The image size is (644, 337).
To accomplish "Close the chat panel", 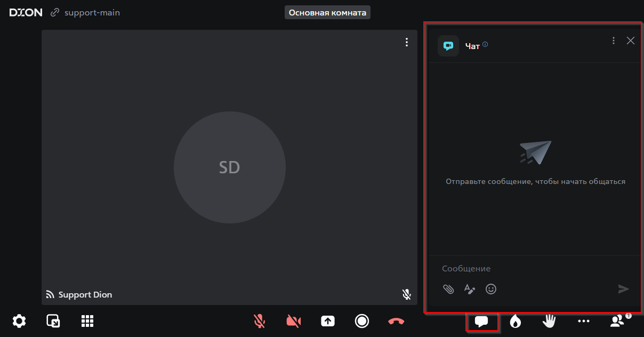I will 631,41.
